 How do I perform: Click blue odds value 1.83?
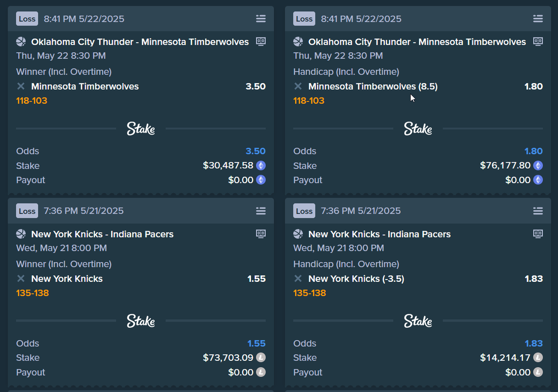tap(533, 343)
